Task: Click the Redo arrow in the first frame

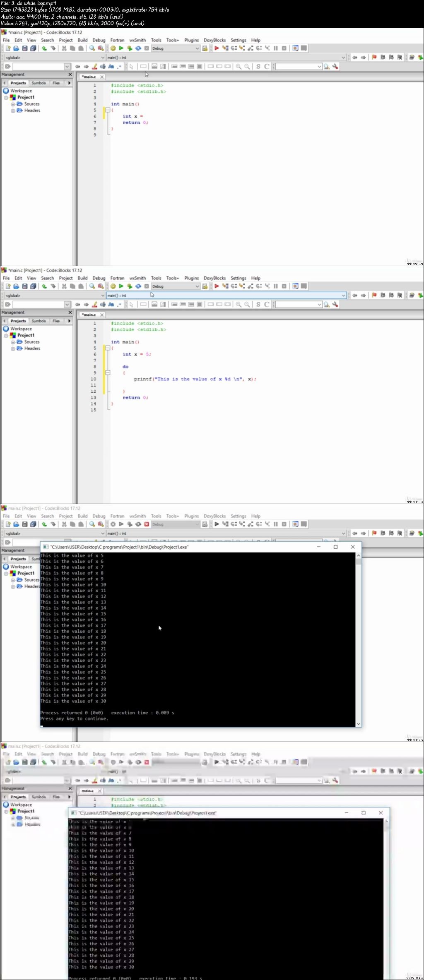Action: tap(53, 48)
